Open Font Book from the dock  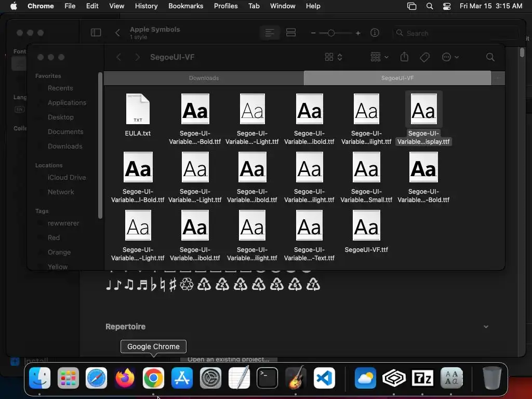point(451,378)
